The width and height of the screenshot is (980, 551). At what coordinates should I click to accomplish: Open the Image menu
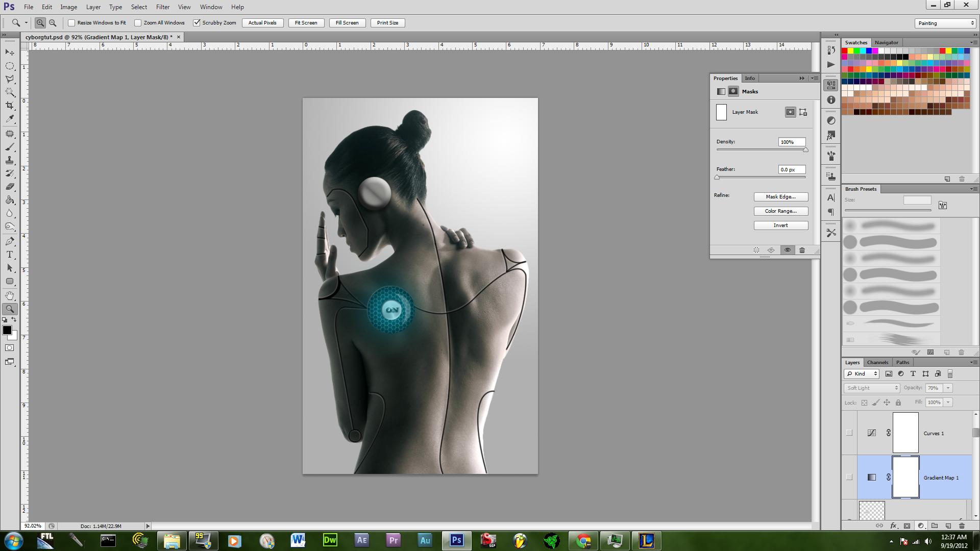[69, 7]
